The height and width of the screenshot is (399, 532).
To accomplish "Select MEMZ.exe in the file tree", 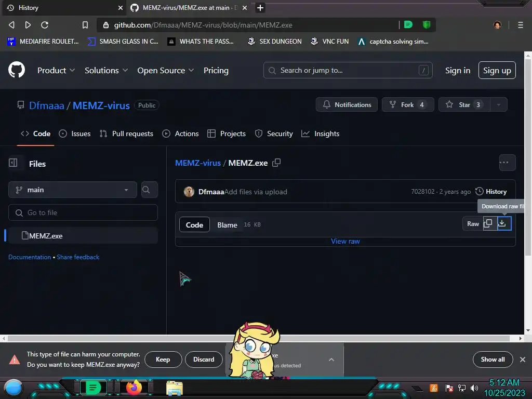I will pos(83,235).
